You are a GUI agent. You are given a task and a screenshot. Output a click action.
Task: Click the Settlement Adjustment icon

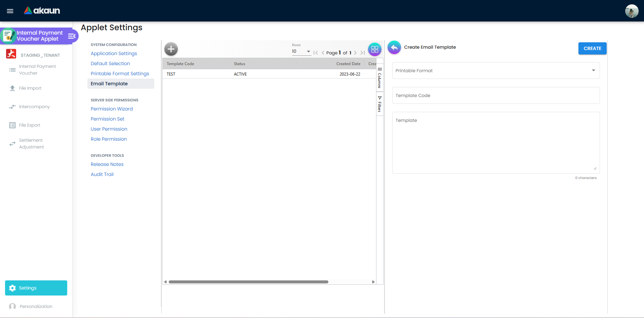(12, 144)
